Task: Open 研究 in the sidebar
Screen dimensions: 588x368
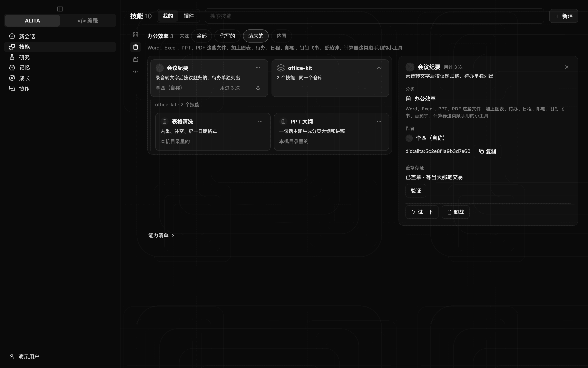Action: click(x=60, y=57)
